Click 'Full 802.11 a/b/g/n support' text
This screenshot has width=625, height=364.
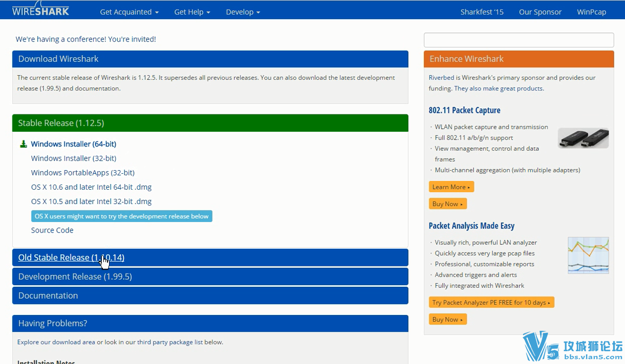[474, 138]
